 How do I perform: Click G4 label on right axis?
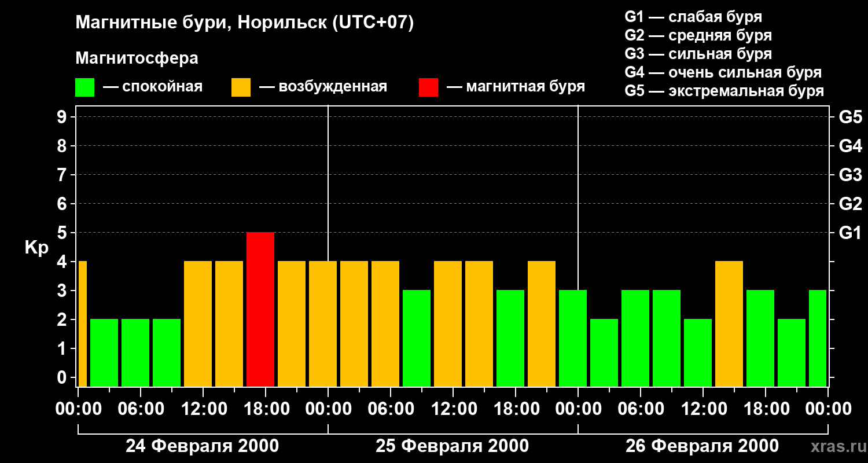click(850, 146)
